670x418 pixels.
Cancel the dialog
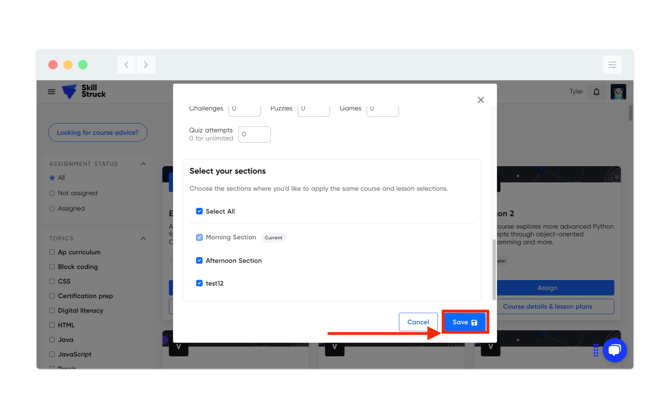click(418, 322)
